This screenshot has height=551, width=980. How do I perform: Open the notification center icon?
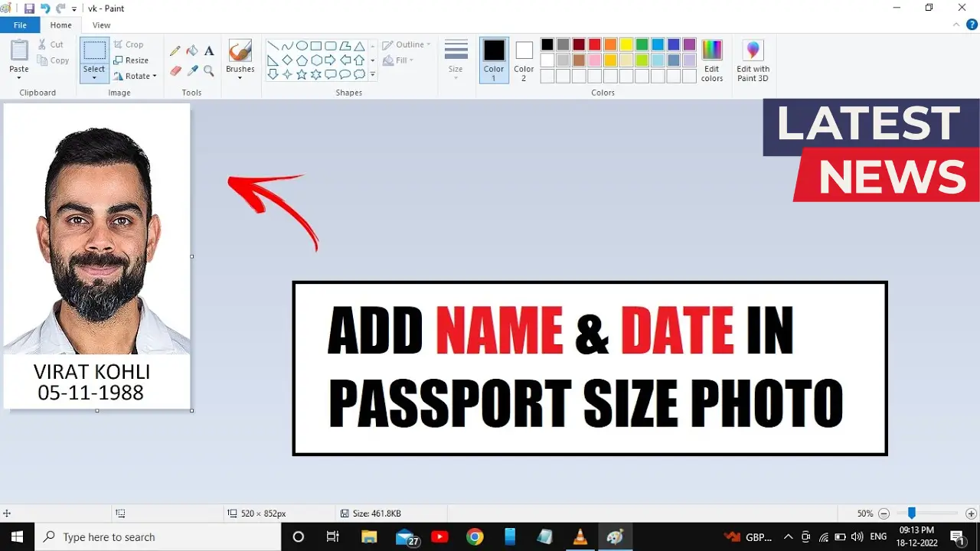coord(958,537)
